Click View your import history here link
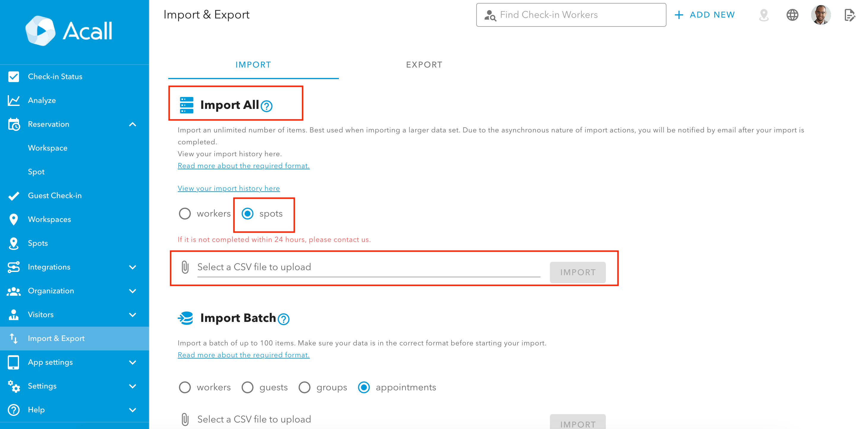Image resolution: width=868 pixels, height=429 pixels. 229,189
